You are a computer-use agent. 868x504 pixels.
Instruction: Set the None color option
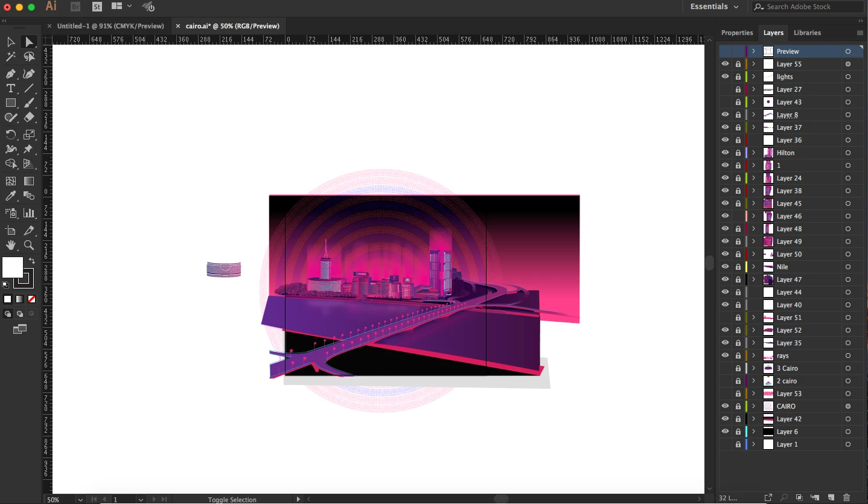pyautogui.click(x=31, y=299)
